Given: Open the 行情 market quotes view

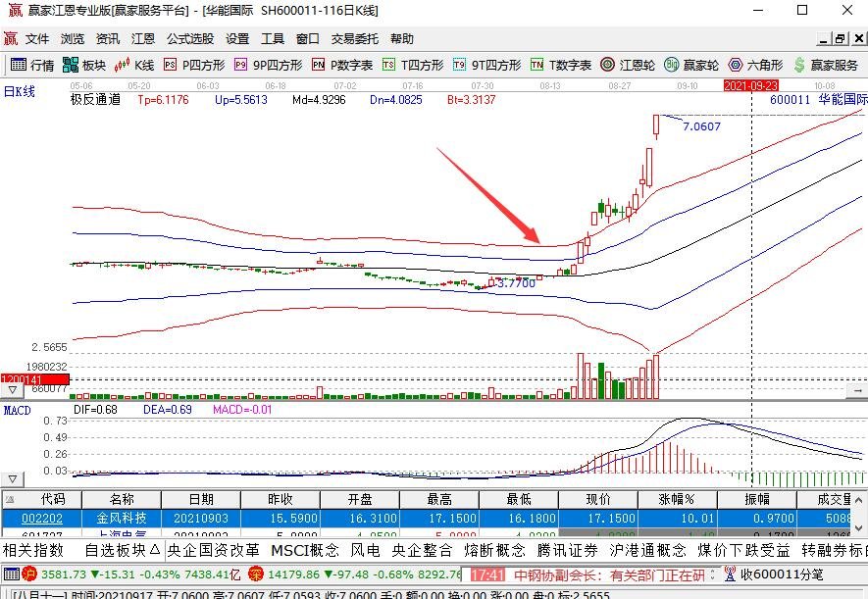Looking at the screenshot, I should [32, 66].
